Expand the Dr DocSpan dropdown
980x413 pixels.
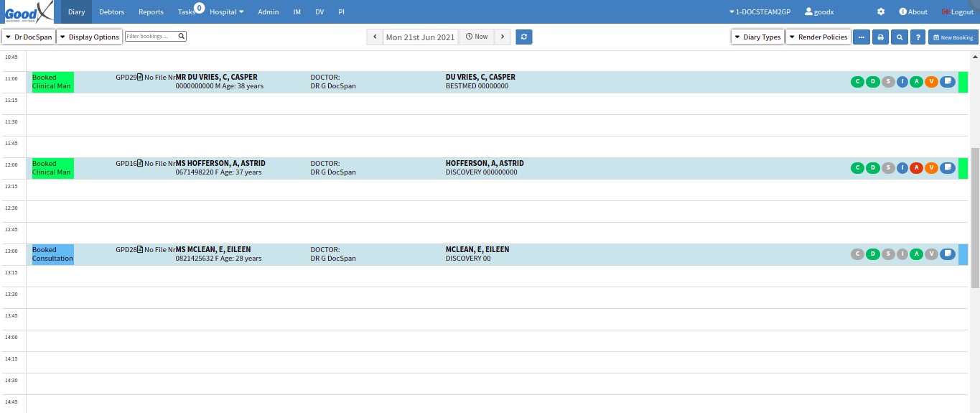click(29, 37)
